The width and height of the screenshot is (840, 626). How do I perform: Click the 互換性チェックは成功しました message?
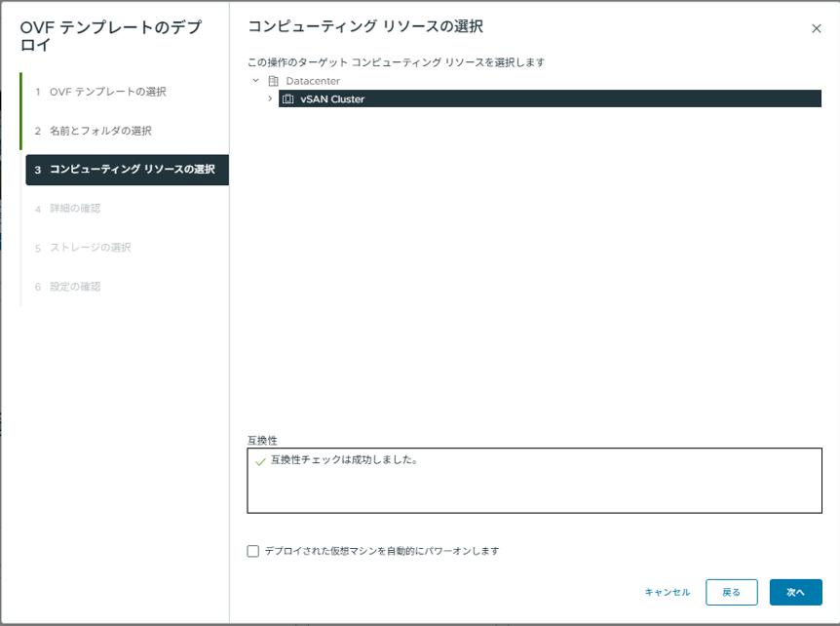pyautogui.click(x=344, y=460)
